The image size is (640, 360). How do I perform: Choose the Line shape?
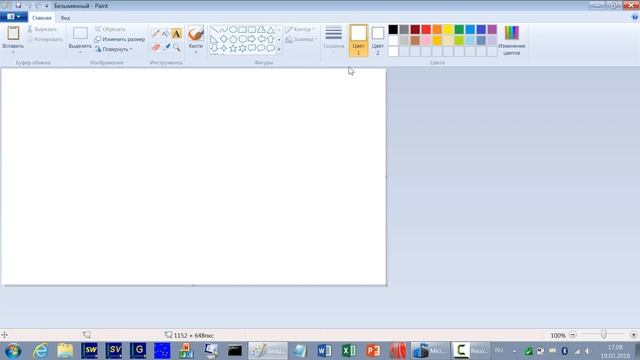214,30
